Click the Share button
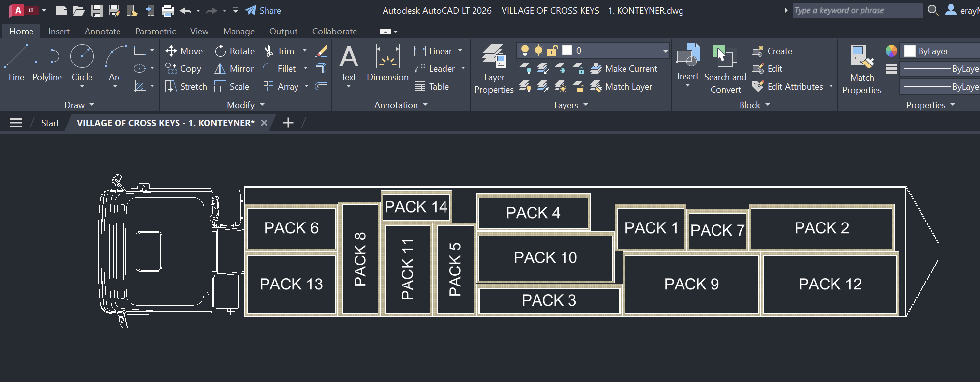The height and width of the screenshot is (382, 980). [264, 10]
